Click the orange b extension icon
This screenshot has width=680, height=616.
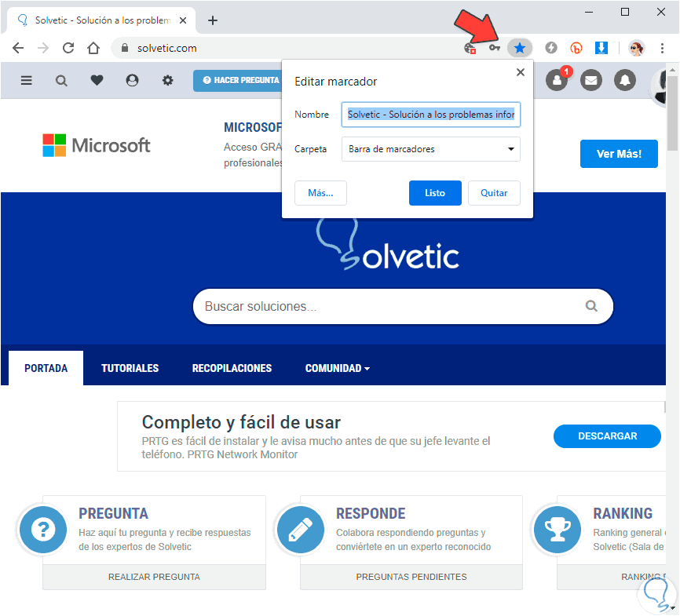[x=576, y=48]
